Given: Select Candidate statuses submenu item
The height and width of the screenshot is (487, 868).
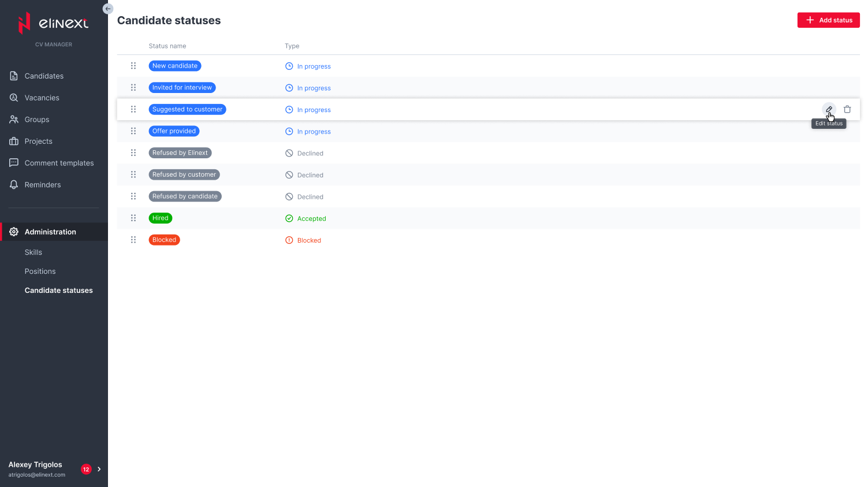Looking at the screenshot, I should point(59,291).
